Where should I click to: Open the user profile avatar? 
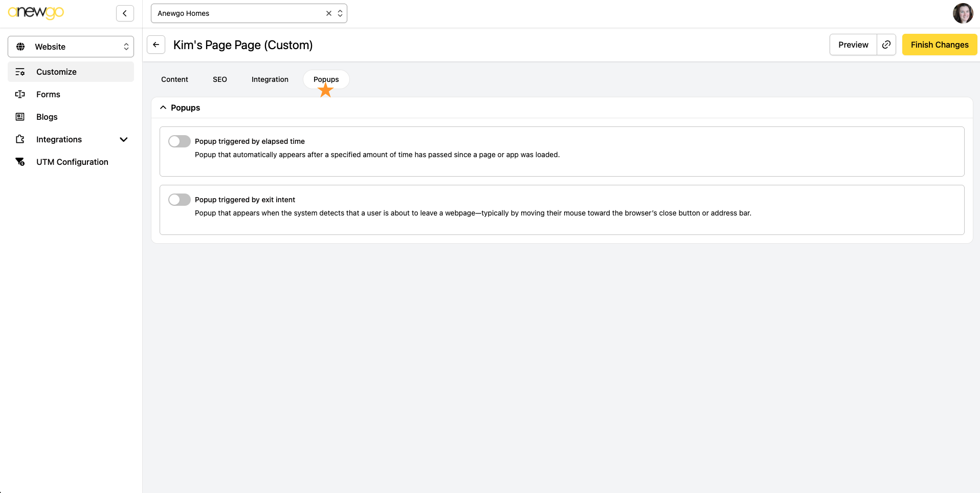pos(963,13)
